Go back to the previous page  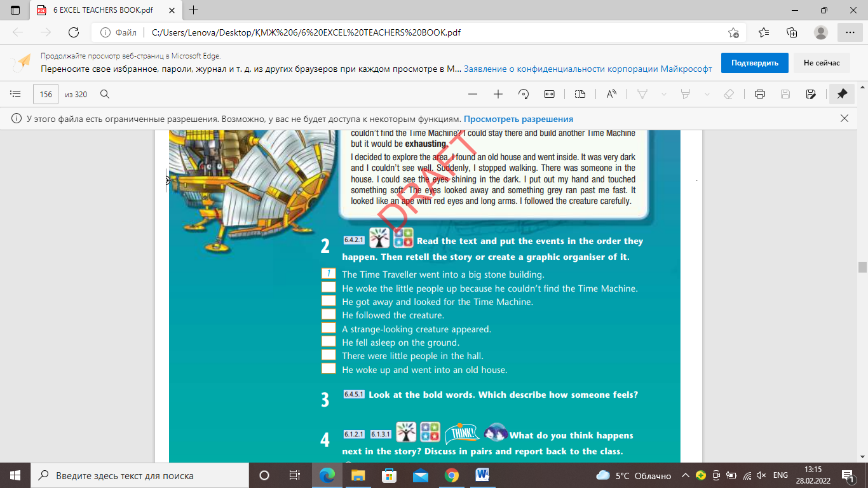coord(18,32)
